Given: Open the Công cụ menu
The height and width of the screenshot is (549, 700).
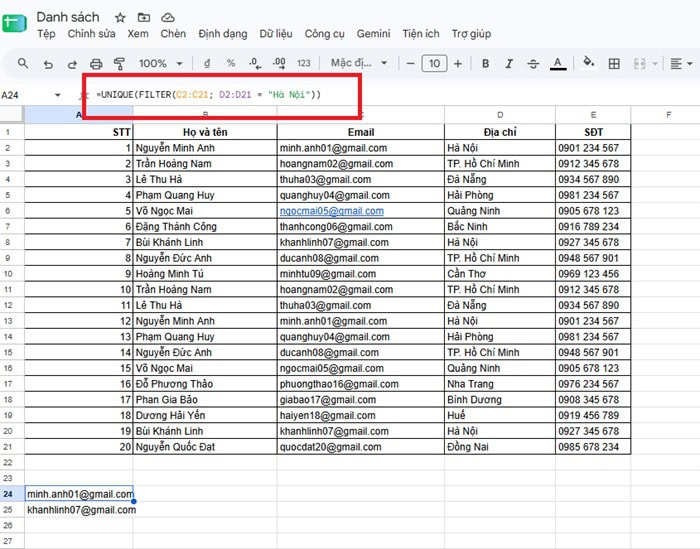Looking at the screenshot, I should point(324,34).
